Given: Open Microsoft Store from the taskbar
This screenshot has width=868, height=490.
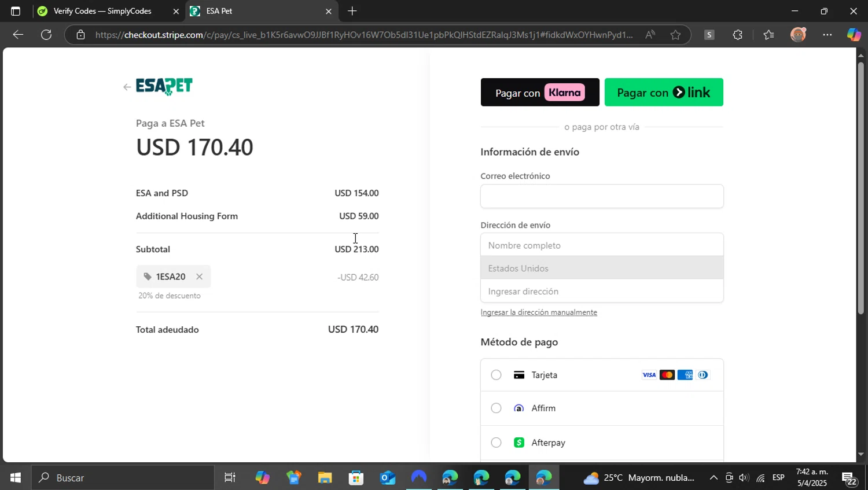Looking at the screenshot, I should point(356,478).
